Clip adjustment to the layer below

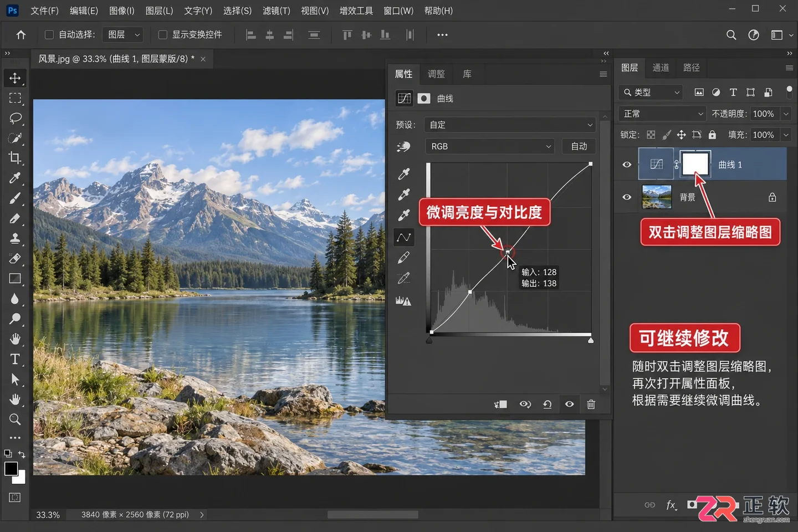tap(500, 405)
